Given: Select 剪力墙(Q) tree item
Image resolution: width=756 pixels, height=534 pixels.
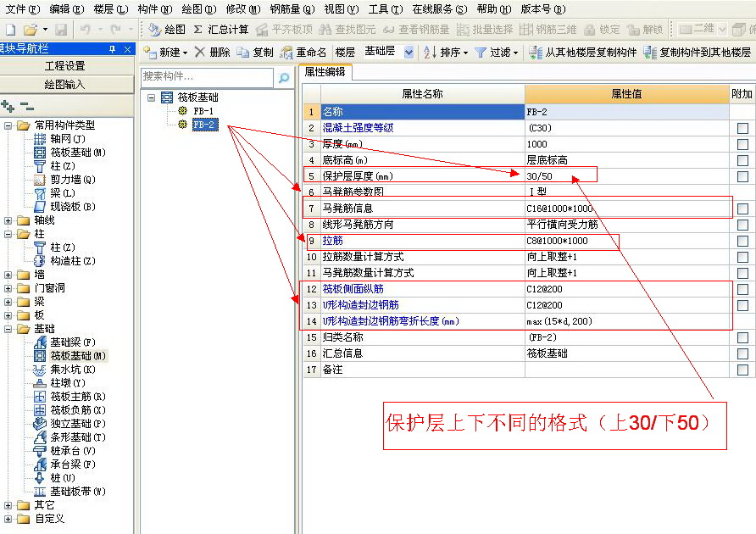Looking at the screenshot, I should click(73, 180).
